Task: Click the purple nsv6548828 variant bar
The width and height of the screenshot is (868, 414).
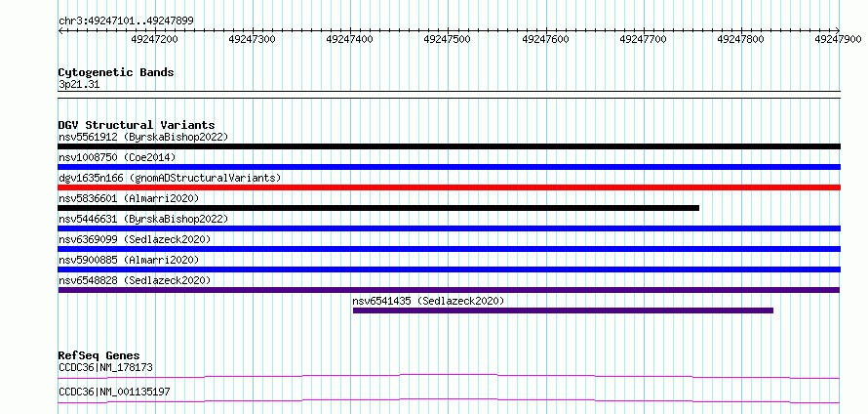Action: [449, 290]
